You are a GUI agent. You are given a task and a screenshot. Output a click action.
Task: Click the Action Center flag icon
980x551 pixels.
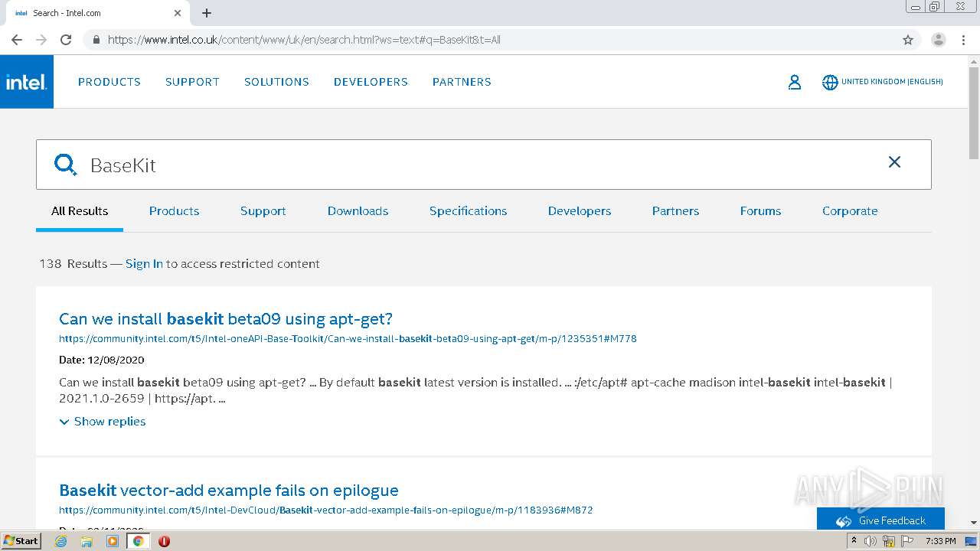907,541
